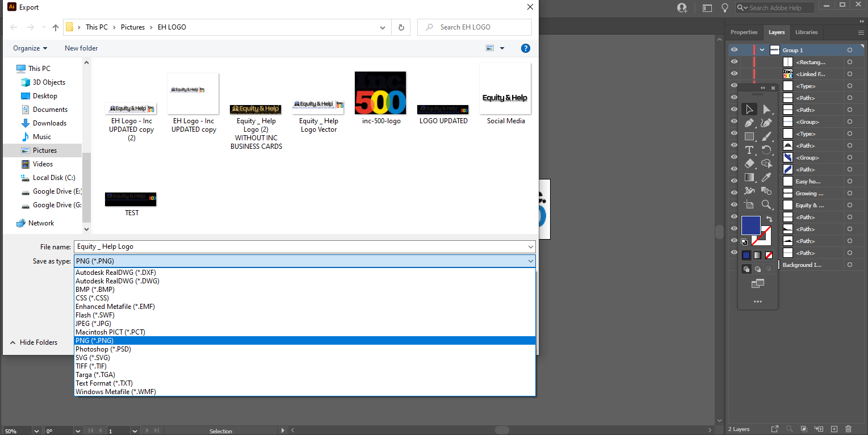868x435 pixels.
Task: Click Refresh button beside address bar
Action: 401,27
